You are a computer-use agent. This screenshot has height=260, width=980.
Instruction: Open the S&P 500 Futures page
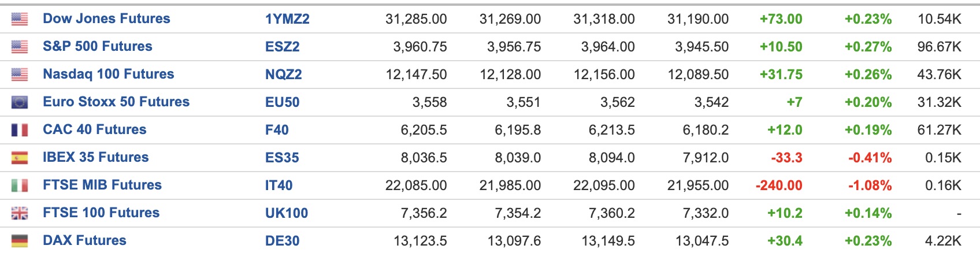click(x=98, y=46)
